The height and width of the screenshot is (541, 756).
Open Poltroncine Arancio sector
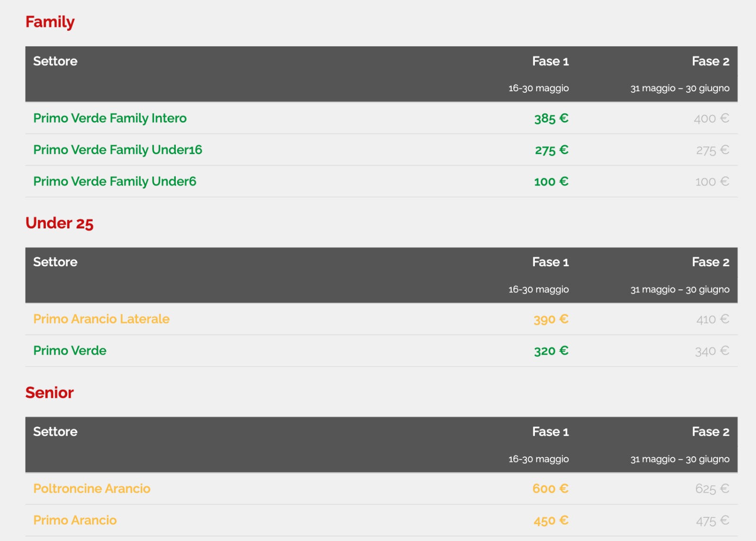(x=92, y=489)
